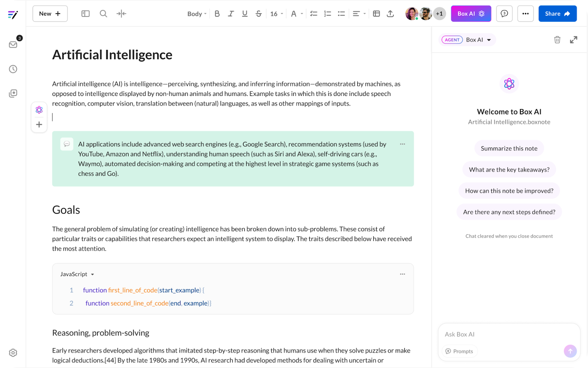The height and width of the screenshot is (368, 588).
Task: Insert a numbered list
Action: (x=327, y=14)
